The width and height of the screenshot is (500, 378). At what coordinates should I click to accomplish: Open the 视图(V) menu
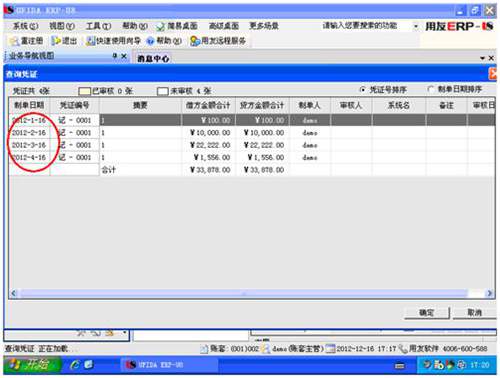(62, 26)
